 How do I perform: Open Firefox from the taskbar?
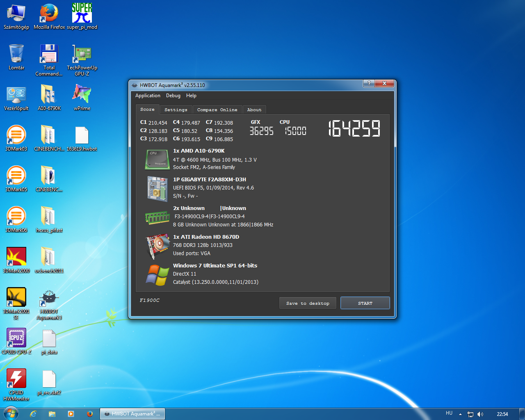tap(90, 414)
